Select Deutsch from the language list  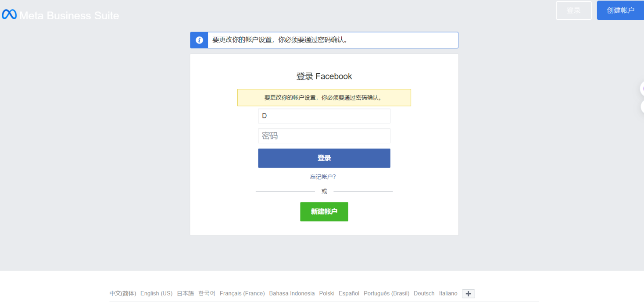point(424,293)
